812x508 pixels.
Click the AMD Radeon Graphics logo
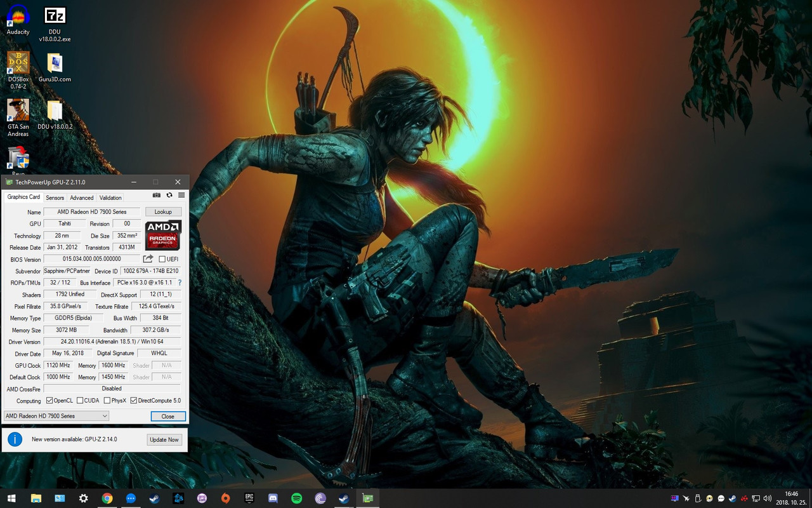[x=163, y=235]
